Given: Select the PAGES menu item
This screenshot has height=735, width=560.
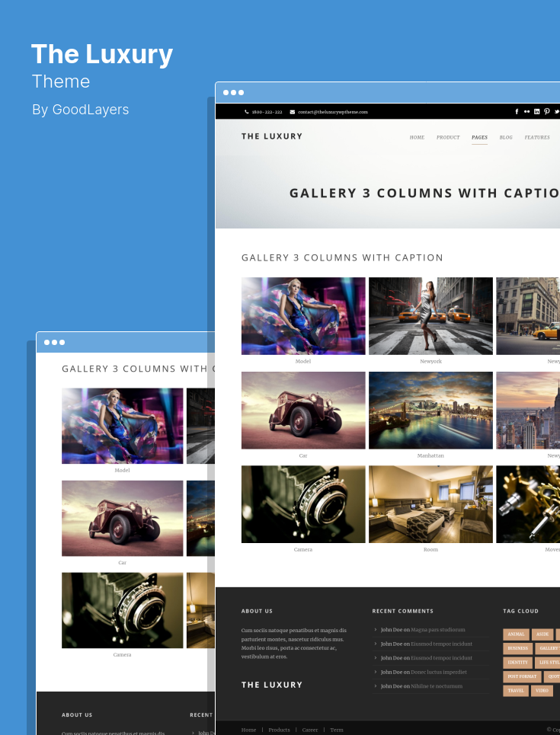Looking at the screenshot, I should point(479,137).
